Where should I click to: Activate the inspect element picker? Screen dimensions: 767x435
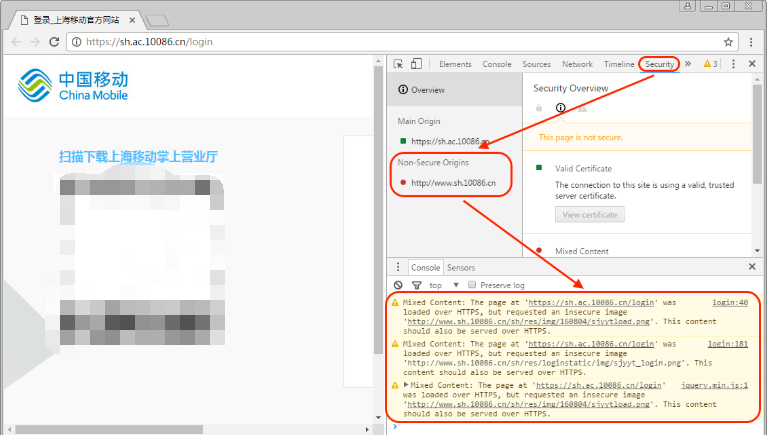pos(398,64)
